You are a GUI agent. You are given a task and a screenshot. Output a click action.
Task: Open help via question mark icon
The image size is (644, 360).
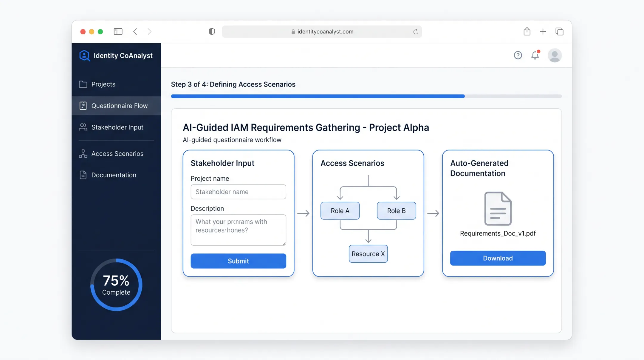(518, 55)
